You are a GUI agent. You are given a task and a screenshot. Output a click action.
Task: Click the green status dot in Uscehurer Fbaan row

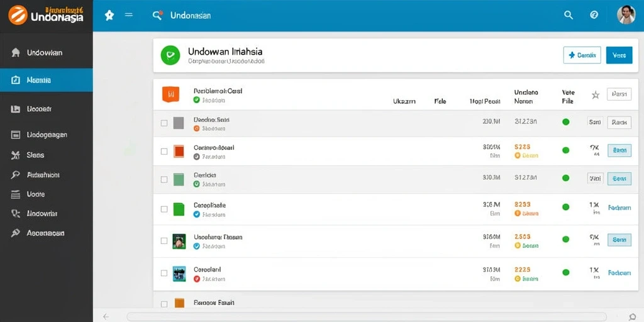coord(565,239)
